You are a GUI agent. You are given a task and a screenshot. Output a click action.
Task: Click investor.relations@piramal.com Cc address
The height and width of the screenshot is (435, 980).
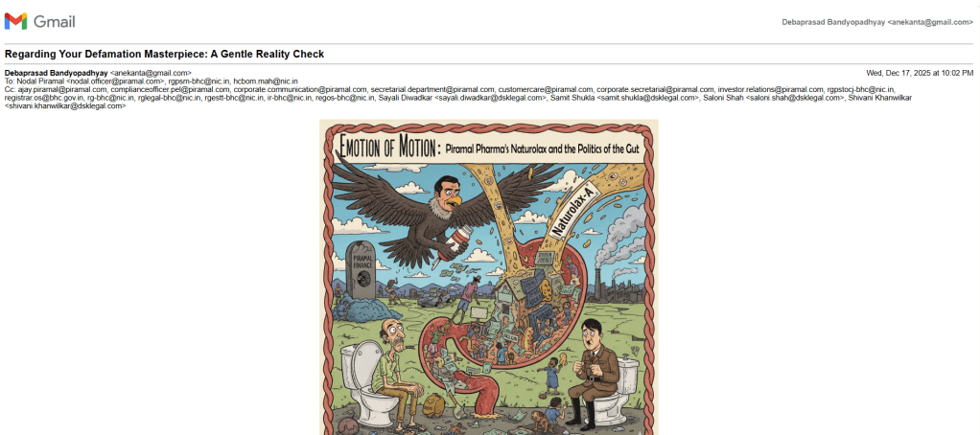pos(770,89)
